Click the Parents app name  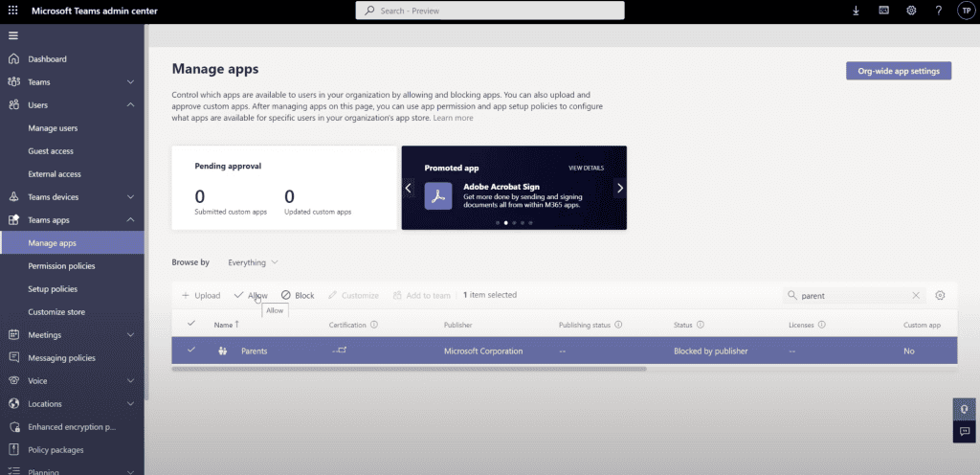click(x=255, y=351)
